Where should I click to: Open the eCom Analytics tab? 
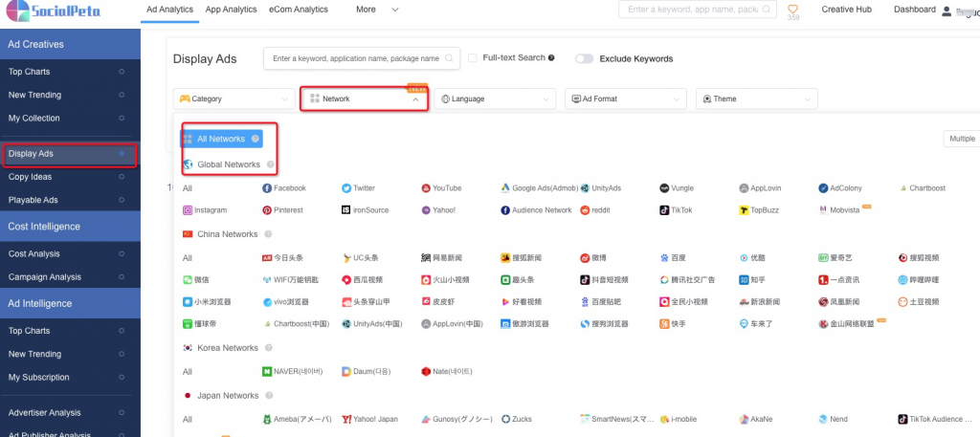point(299,10)
